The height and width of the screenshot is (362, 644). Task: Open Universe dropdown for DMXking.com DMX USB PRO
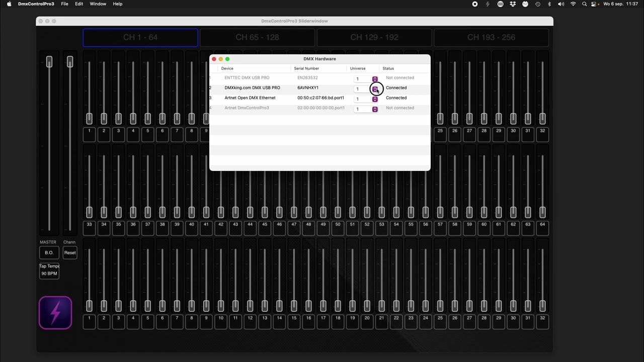(x=366, y=89)
